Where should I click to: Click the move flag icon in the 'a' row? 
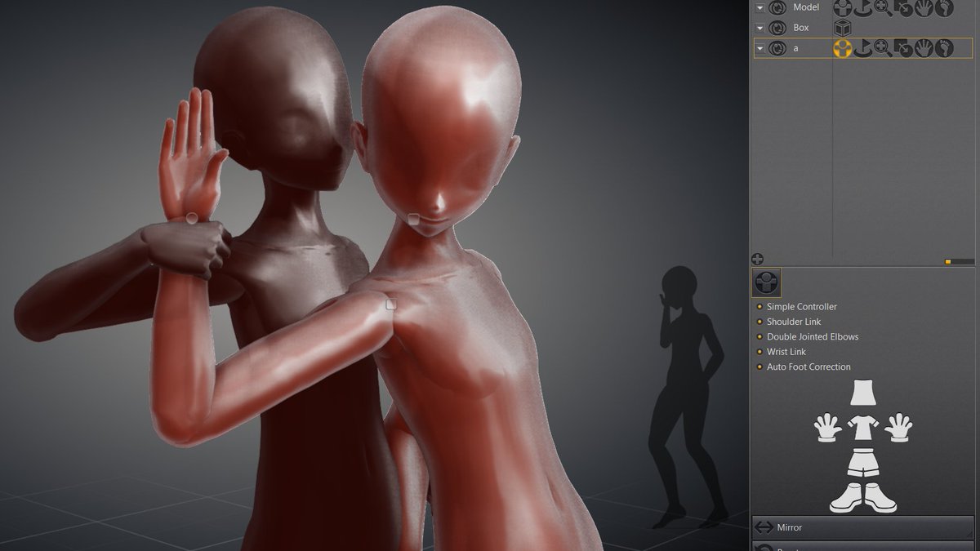point(863,48)
